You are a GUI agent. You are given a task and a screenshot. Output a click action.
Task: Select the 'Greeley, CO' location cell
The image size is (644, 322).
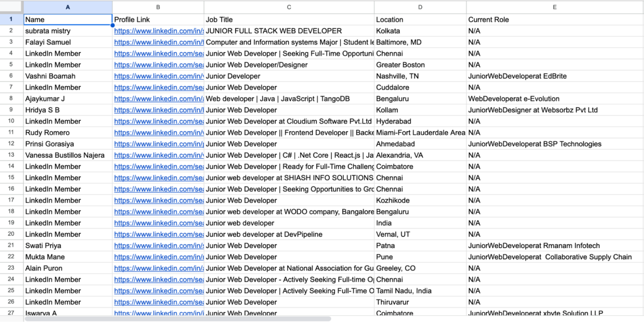click(x=421, y=268)
